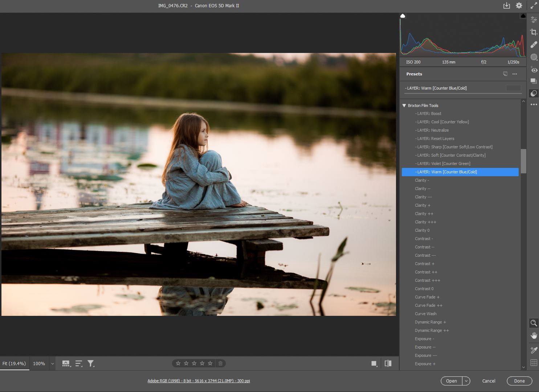Open the Adobe RGB workflow options link

point(199,381)
